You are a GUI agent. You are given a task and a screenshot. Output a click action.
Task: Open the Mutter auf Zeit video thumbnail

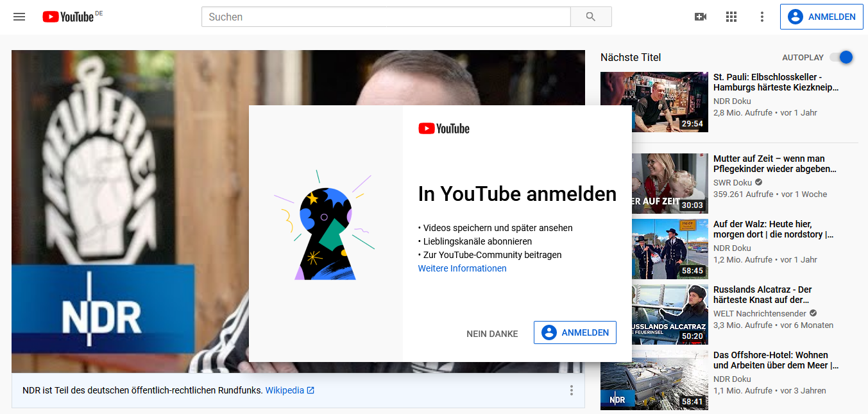point(670,184)
